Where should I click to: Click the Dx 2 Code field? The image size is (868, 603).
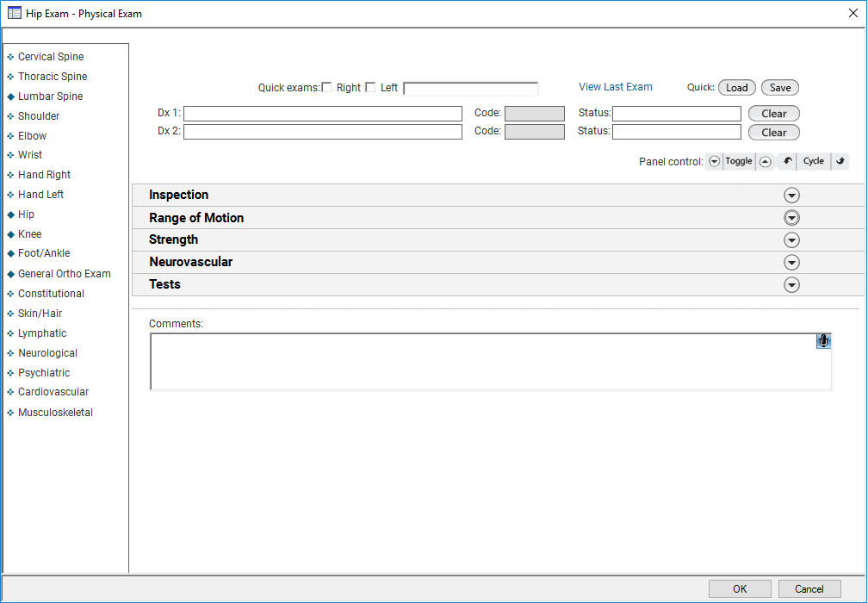tap(535, 132)
